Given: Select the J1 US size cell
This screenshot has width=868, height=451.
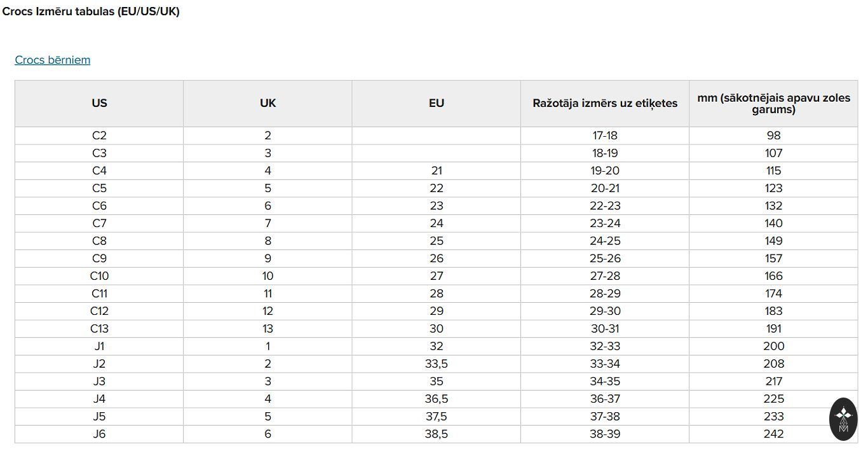Looking at the screenshot, I should (99, 346).
